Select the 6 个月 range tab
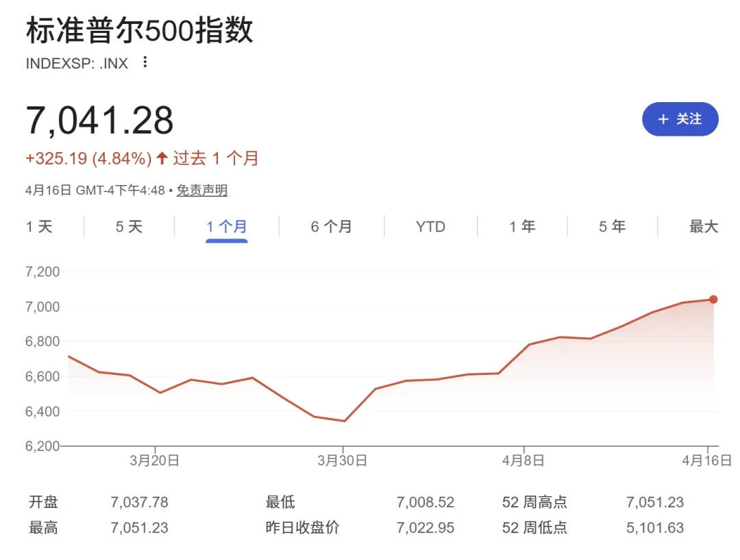Screen dimensions: 740x560 (x=332, y=227)
